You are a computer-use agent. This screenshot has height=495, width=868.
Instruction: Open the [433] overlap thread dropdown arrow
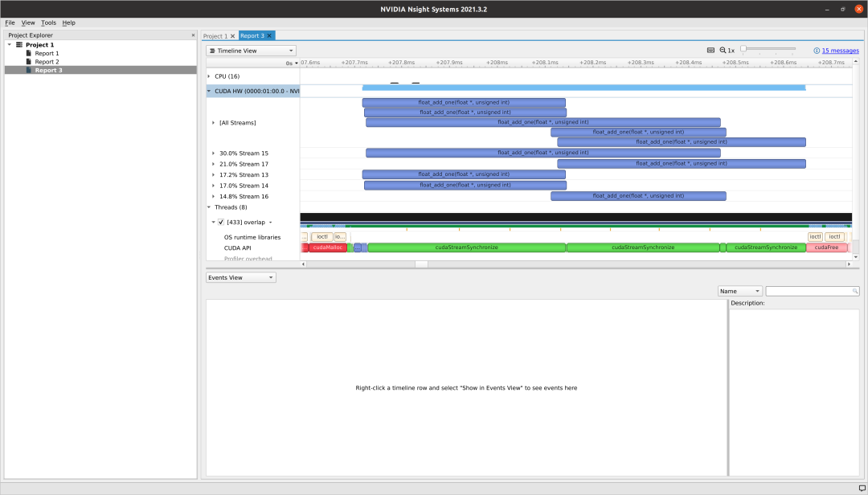coord(271,223)
